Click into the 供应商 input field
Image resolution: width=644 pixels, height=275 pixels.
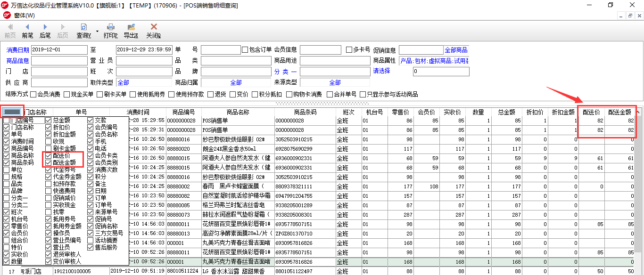click(59, 82)
